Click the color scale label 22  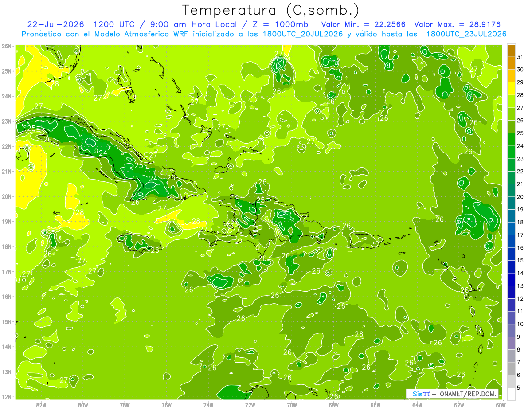point(520,171)
